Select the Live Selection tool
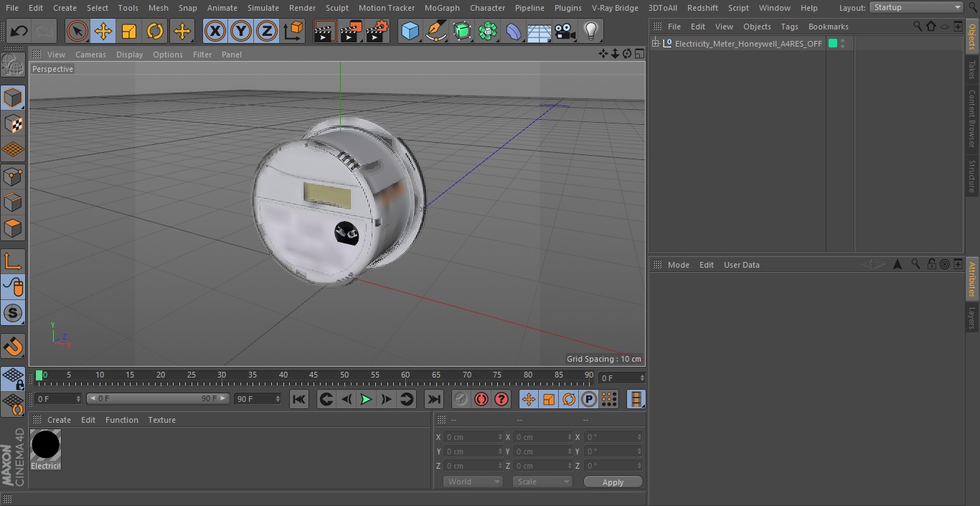 77,31
